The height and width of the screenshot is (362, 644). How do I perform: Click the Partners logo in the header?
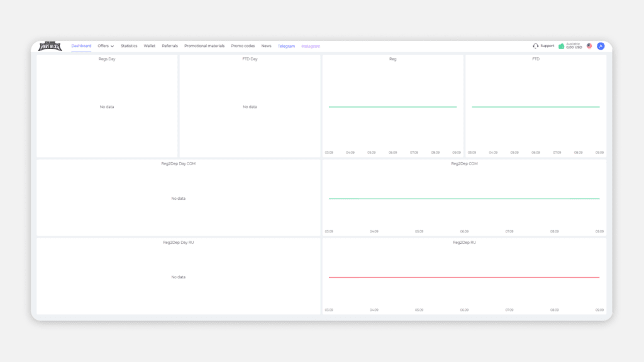pos(50,46)
